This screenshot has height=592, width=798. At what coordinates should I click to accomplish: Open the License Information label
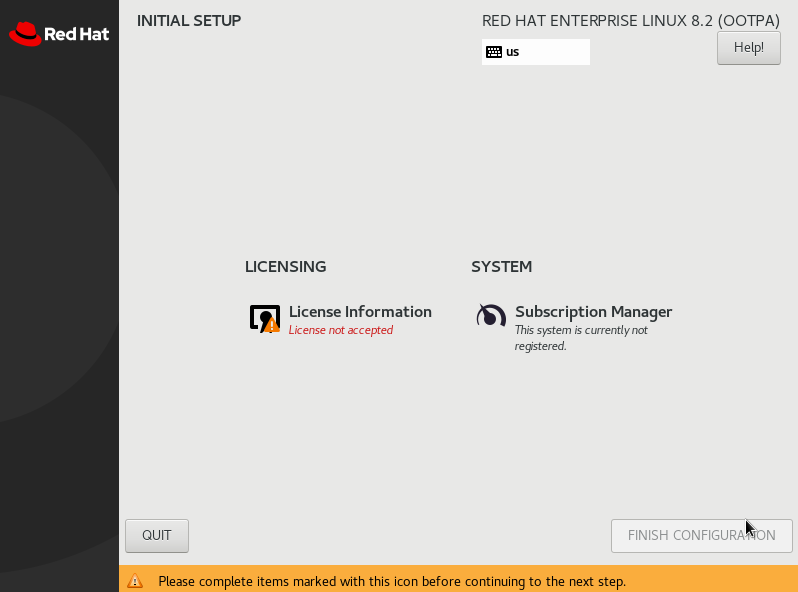tap(360, 312)
